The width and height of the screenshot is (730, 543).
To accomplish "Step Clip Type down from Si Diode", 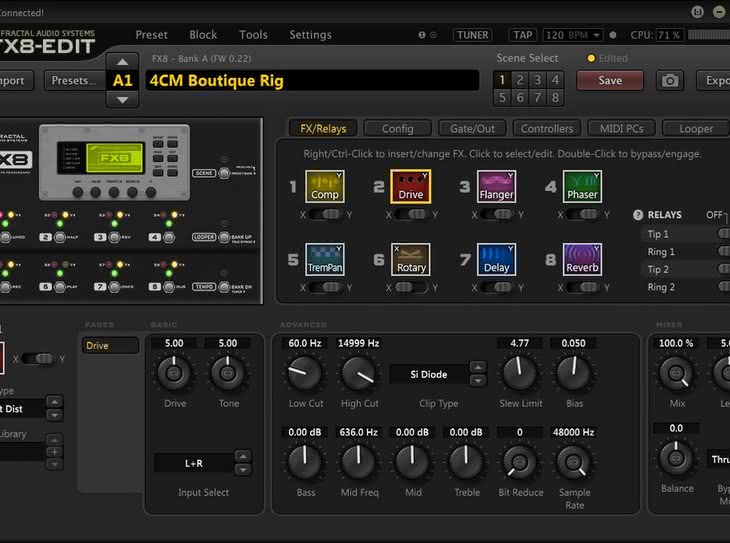I will pos(478,381).
